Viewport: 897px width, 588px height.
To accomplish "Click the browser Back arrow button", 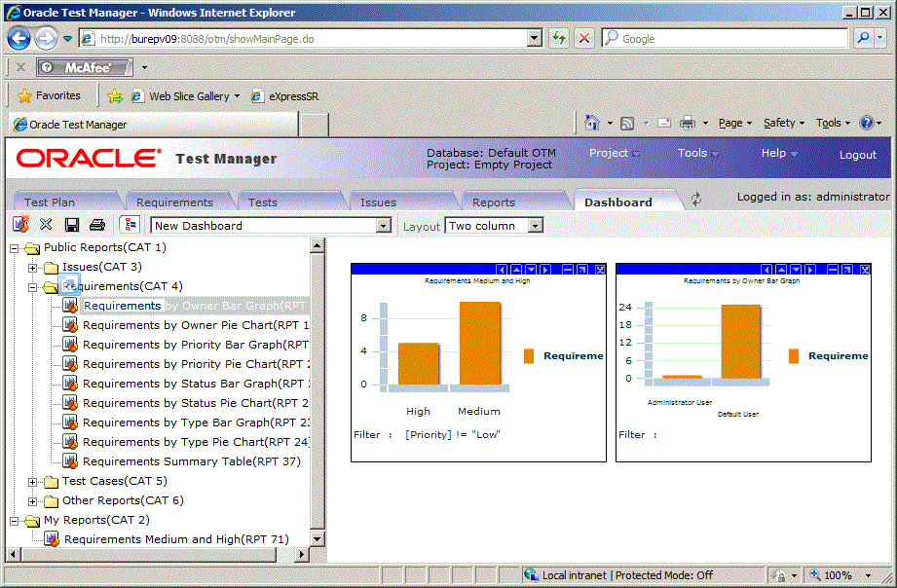I will tap(19, 39).
